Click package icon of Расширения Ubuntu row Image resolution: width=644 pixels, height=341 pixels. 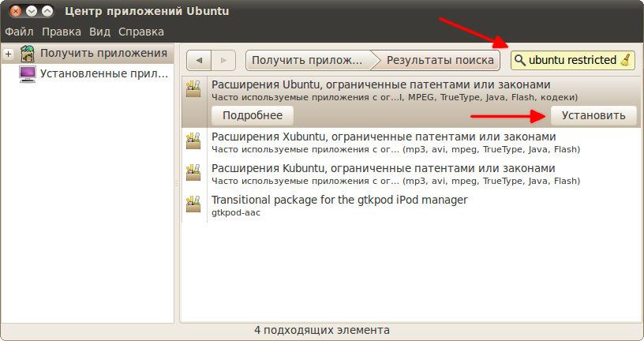[x=193, y=89]
